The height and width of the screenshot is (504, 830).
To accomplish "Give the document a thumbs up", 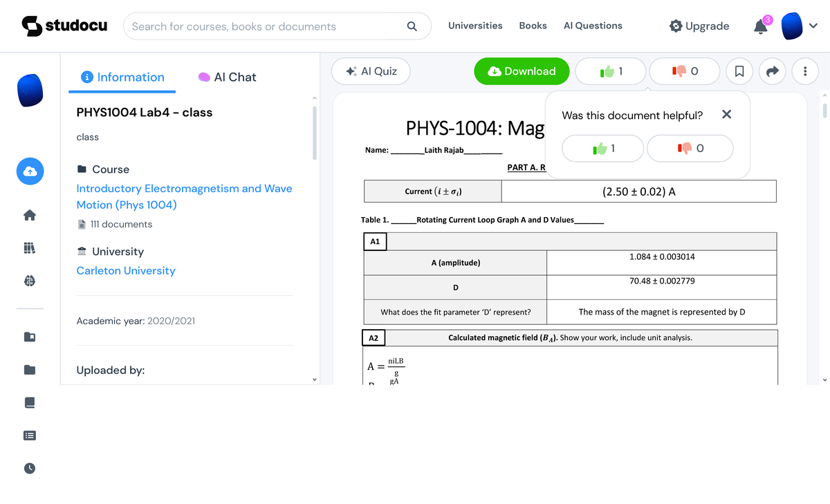I will (x=611, y=71).
